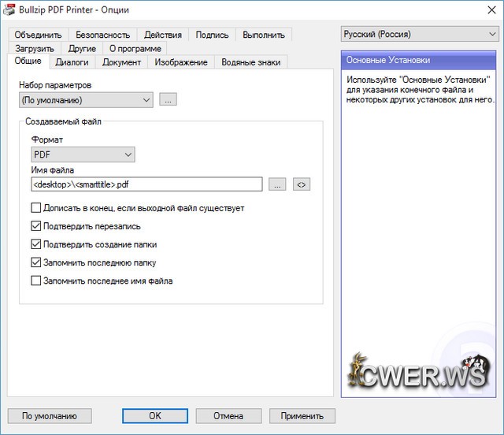Click the Применить button
This screenshot has height=435, width=504.
302,416
